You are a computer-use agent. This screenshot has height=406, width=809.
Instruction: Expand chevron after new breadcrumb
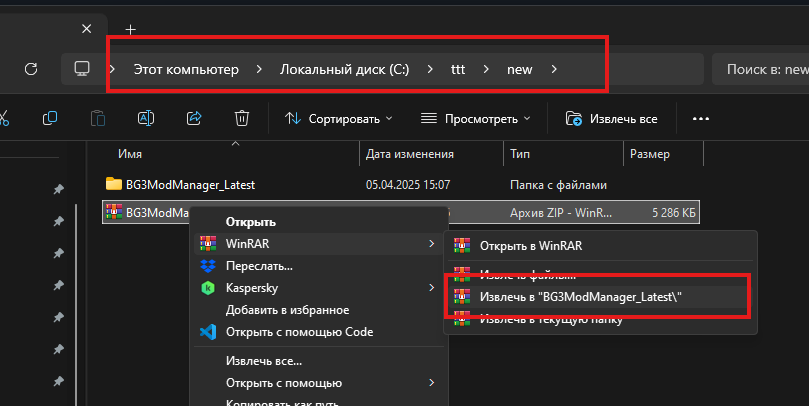pos(554,69)
